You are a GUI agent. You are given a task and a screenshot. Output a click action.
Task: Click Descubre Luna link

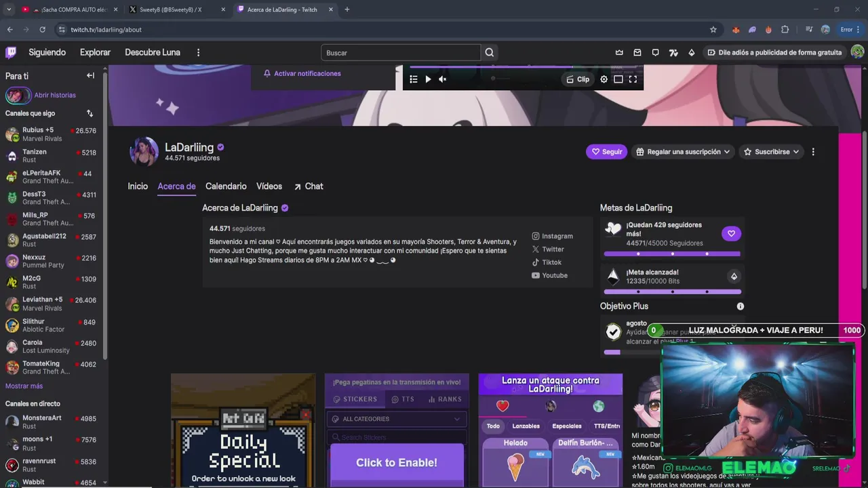[x=153, y=52]
